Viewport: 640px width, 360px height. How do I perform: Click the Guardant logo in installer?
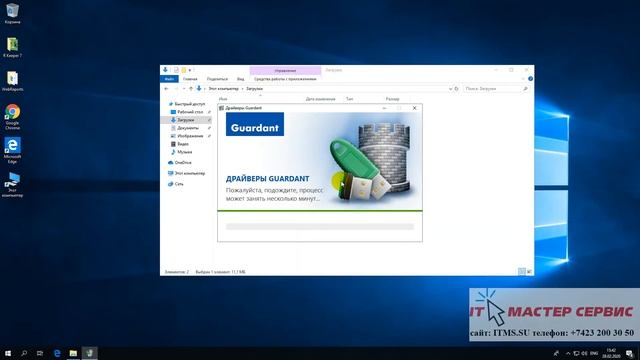coord(255,124)
